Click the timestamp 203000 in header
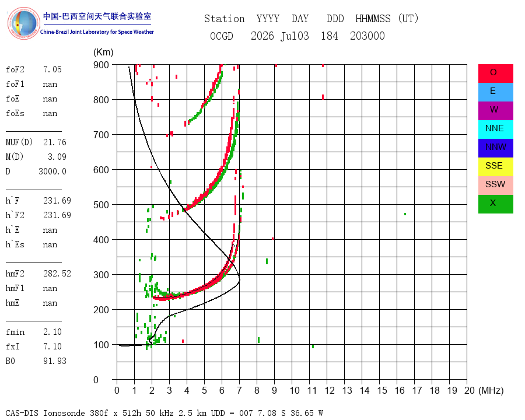This screenshot has width=525, height=420. coord(367,36)
